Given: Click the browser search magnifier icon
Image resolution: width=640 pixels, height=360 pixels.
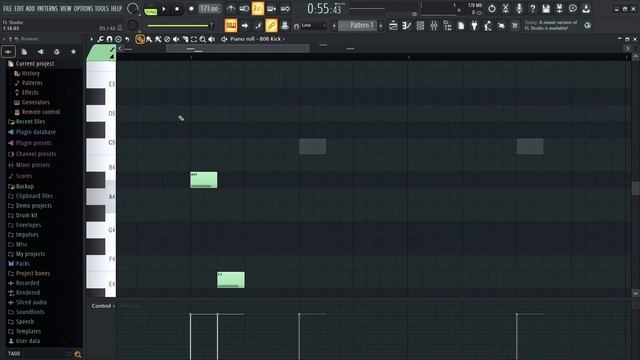Looking at the screenshot, I should 78,354.
